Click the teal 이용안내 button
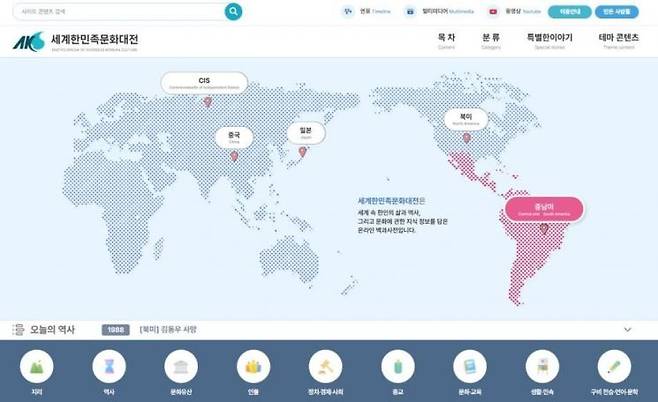This screenshot has height=402, width=658. tap(569, 12)
